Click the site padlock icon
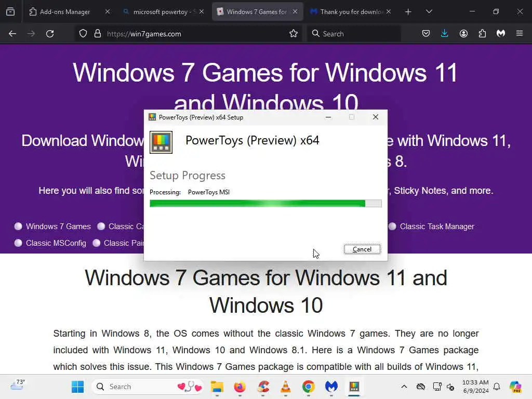 point(98,34)
